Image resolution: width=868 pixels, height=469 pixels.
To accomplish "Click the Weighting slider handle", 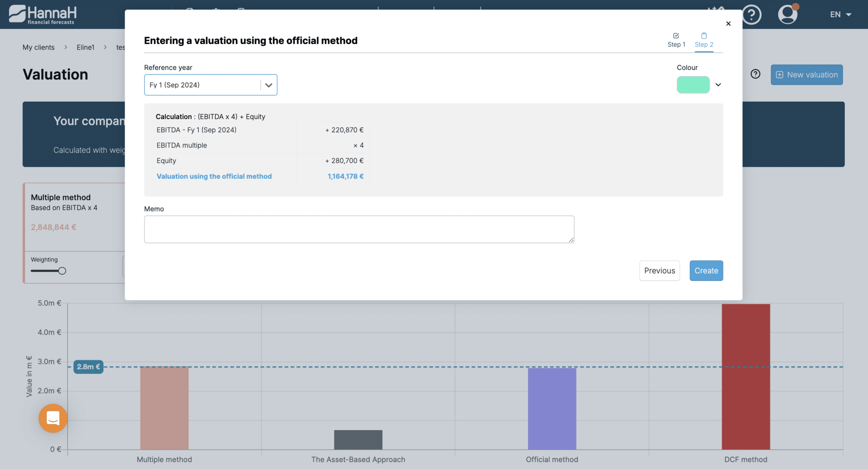I will pyautogui.click(x=62, y=271).
